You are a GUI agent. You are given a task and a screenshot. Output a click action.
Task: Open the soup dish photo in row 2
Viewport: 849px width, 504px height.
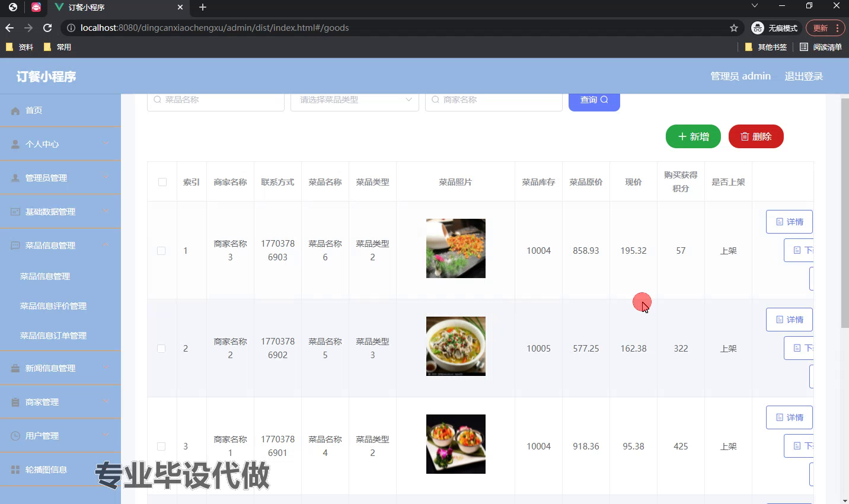[456, 346]
